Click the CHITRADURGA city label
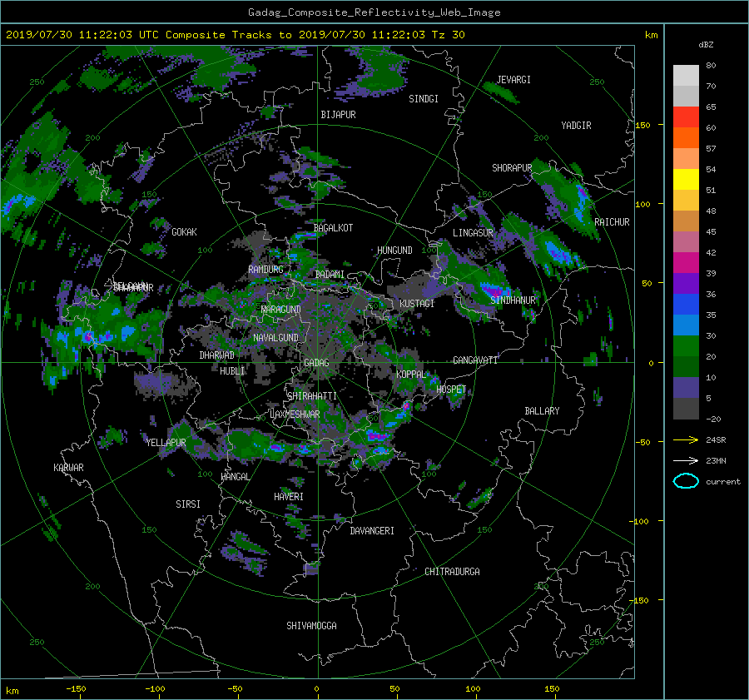The width and height of the screenshot is (749, 700). tap(453, 572)
